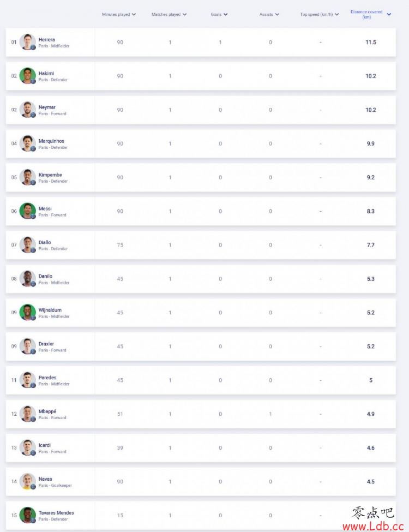
Task: Open Mbappé player name link
Action: [47, 411]
